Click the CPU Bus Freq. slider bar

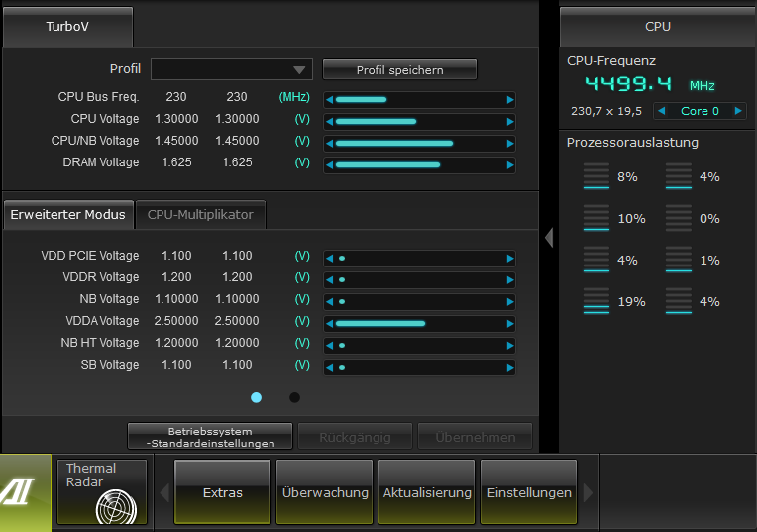point(419,100)
